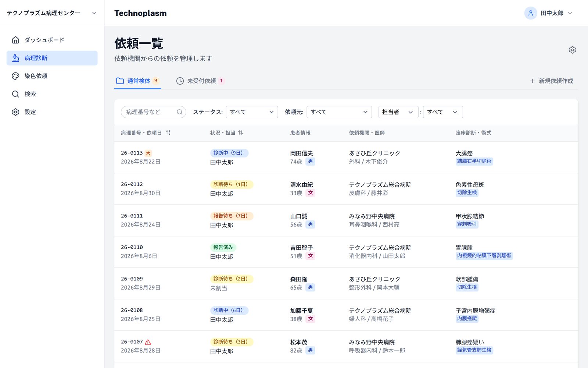Click the folder icon on 通常検体 tab
The width and height of the screenshot is (588, 368).
pos(120,81)
